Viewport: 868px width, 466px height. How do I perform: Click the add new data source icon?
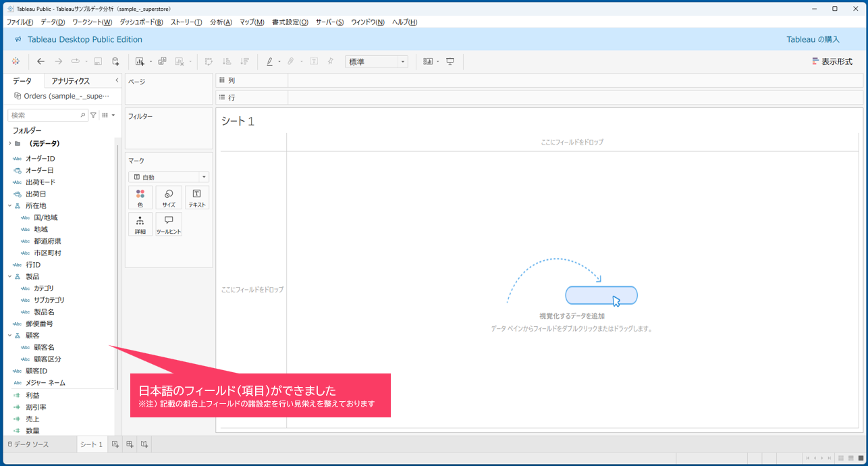pyautogui.click(x=115, y=61)
